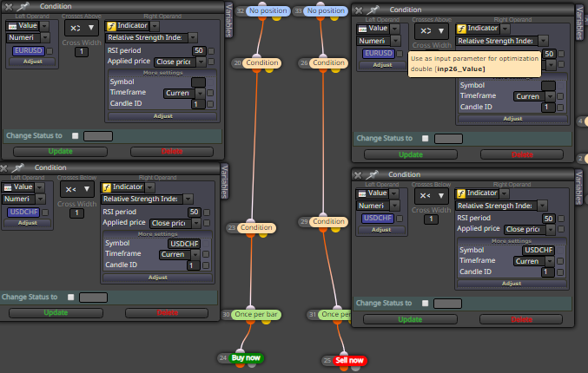Enable Change Status to checkbox in top-left panel
The image size is (588, 373).
pyautogui.click(x=75, y=135)
